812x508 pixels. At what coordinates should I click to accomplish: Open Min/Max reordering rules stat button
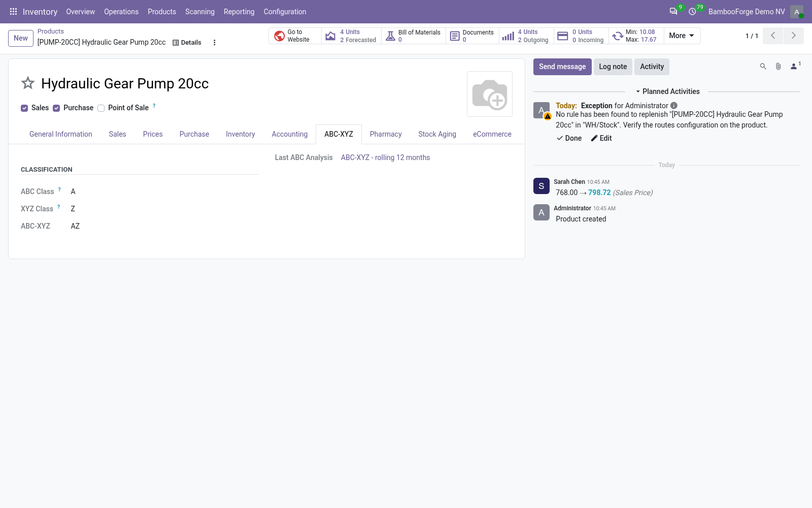[x=636, y=36]
